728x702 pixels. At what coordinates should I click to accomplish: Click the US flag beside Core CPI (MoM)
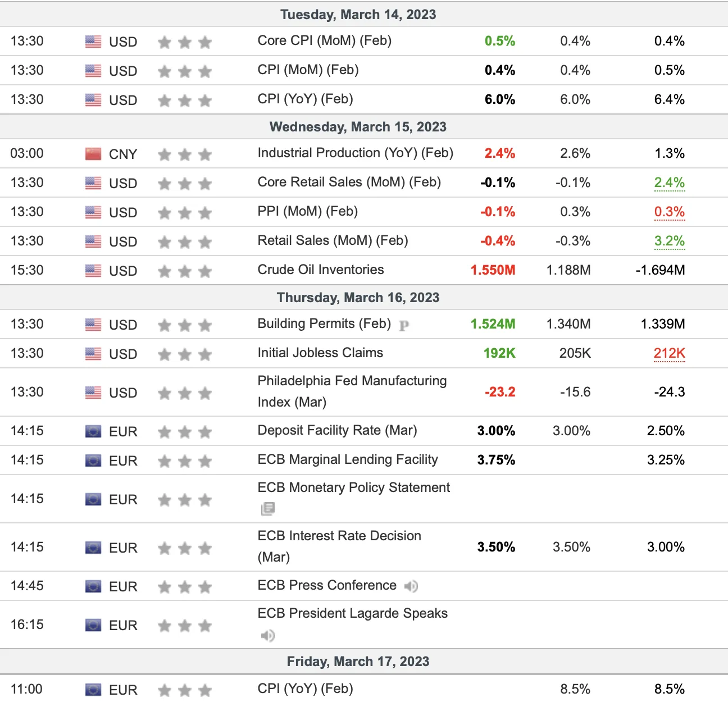(93, 42)
